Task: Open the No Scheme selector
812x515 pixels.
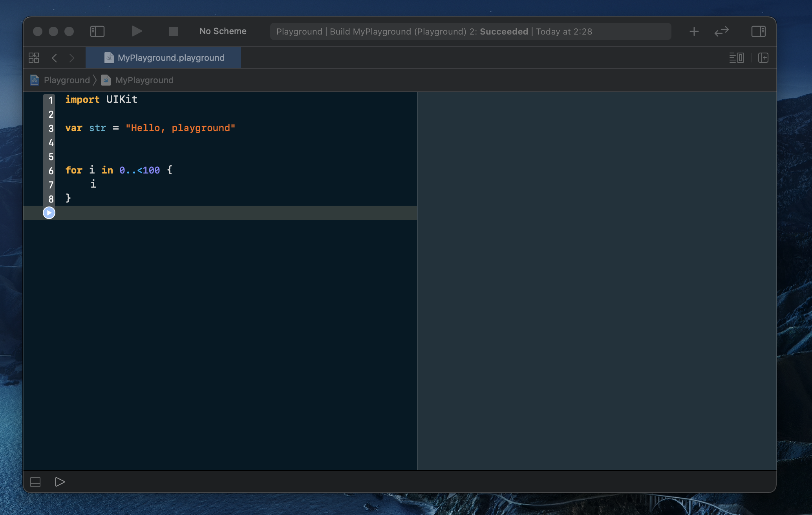Action: click(x=223, y=31)
